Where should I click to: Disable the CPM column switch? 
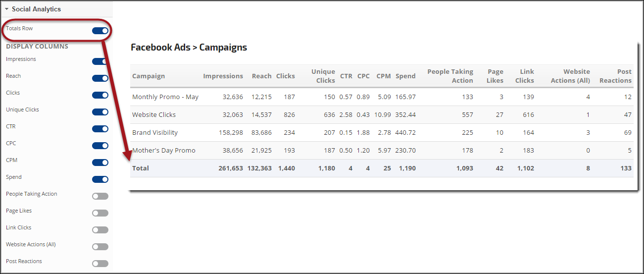[100, 163]
